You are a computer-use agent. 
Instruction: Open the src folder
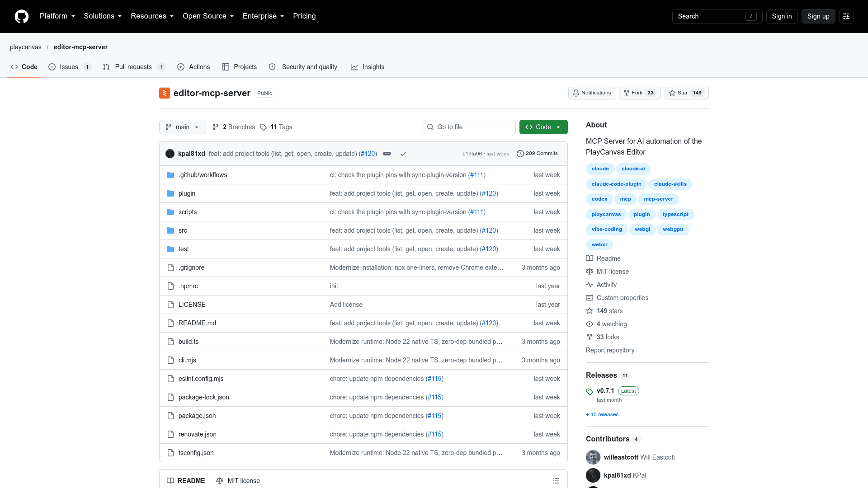pos(183,230)
